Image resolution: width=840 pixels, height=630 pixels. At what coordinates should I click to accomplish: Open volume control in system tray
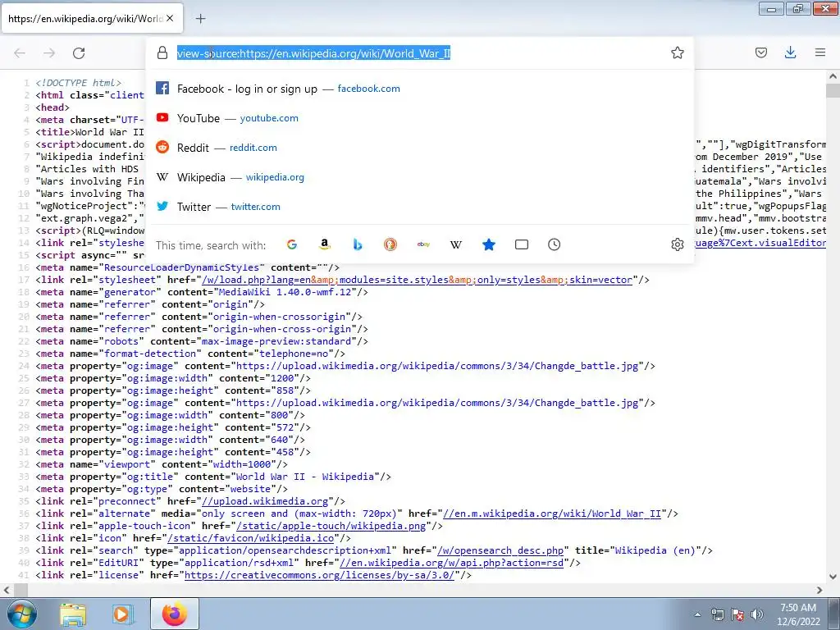tap(756, 614)
